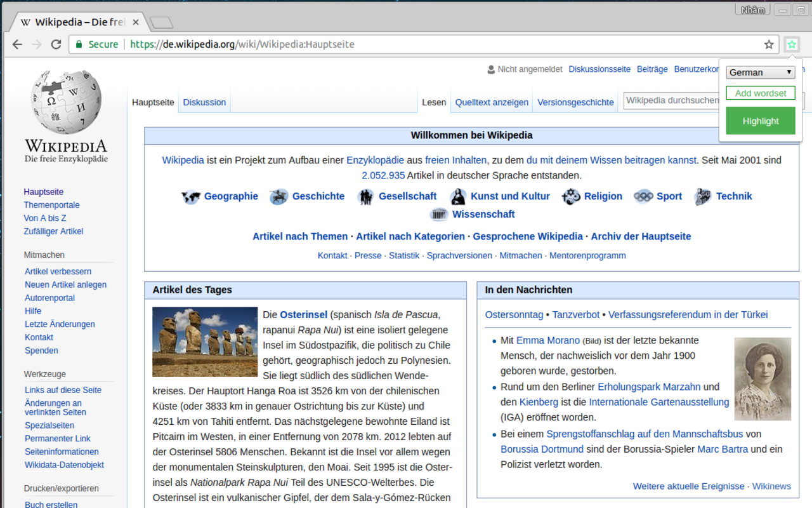The width and height of the screenshot is (812, 508).
Task: Click the Emma Morano portrait photo
Action: click(x=763, y=379)
